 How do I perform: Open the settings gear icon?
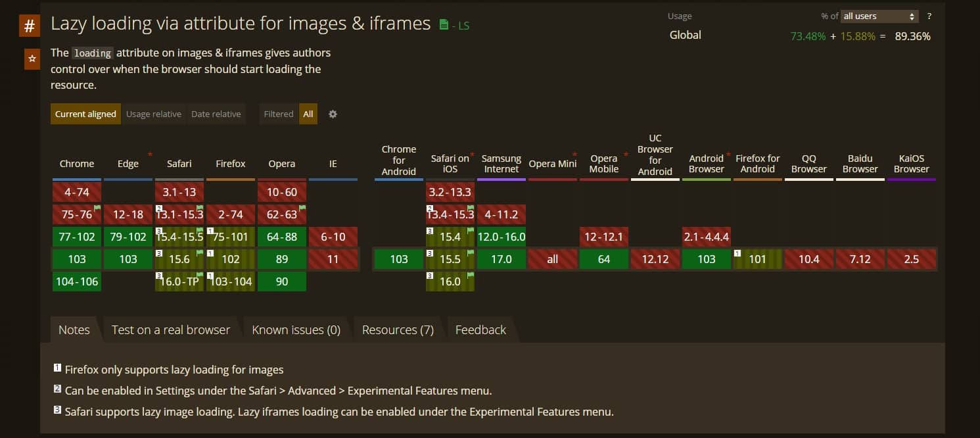click(333, 114)
